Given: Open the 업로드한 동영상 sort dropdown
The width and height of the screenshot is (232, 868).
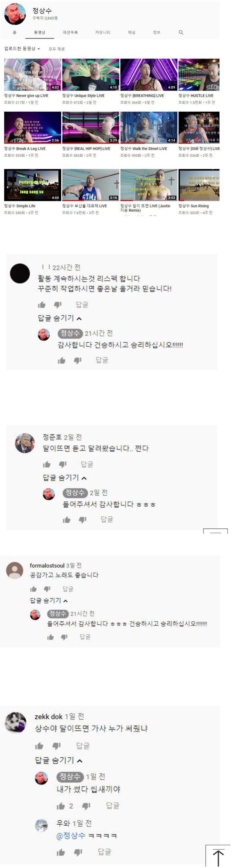Looking at the screenshot, I should point(22,49).
